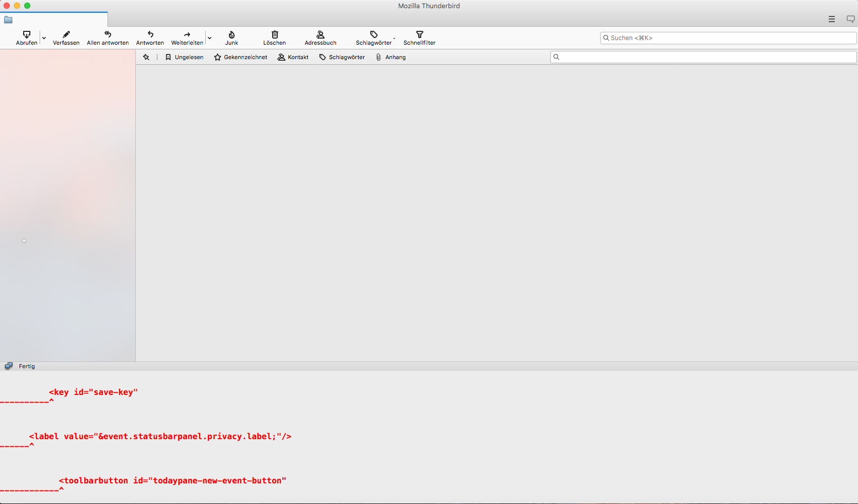Mark message as Junk
Image resolution: width=858 pixels, height=504 pixels.
(x=231, y=38)
